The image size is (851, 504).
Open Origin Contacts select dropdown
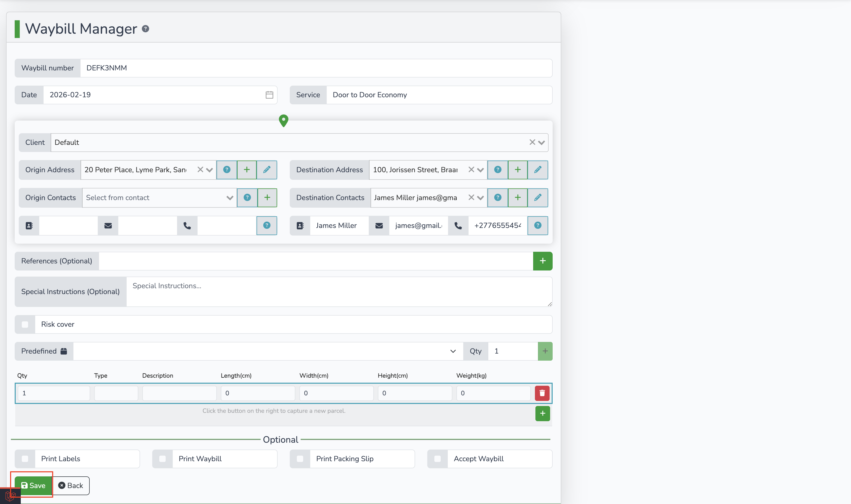[160, 198]
